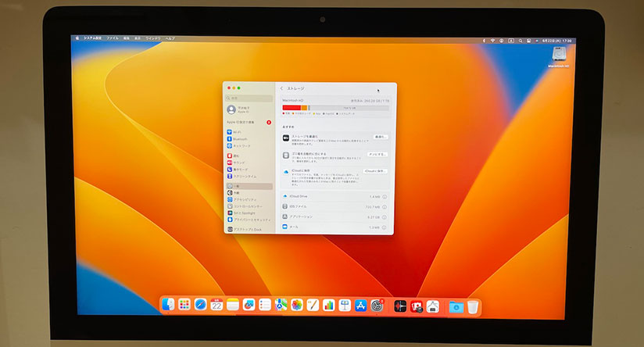The width and height of the screenshot is (644, 347).
Task: Select 一般 (General) in the sidebar
Action: tap(249, 187)
